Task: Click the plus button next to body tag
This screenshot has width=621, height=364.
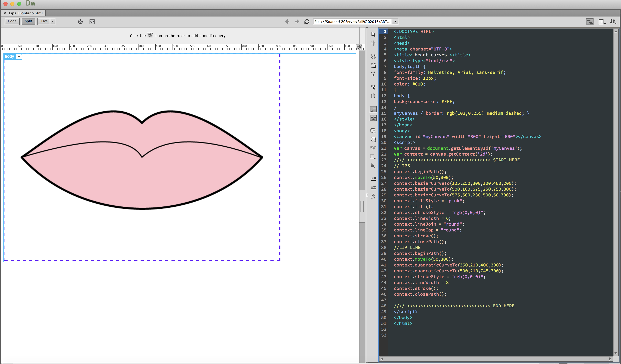Action: [19, 57]
